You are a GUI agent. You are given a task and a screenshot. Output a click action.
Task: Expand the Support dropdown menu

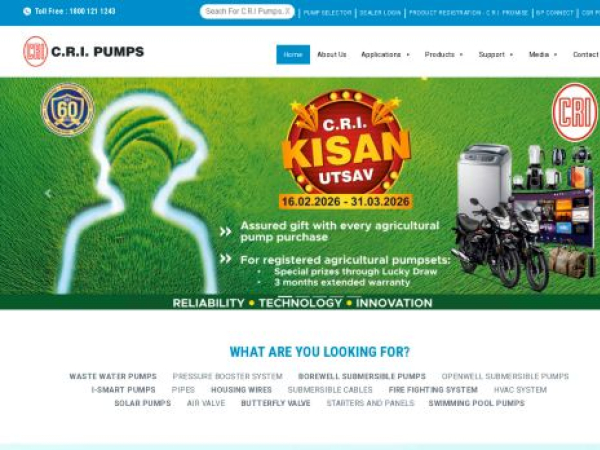496,55
